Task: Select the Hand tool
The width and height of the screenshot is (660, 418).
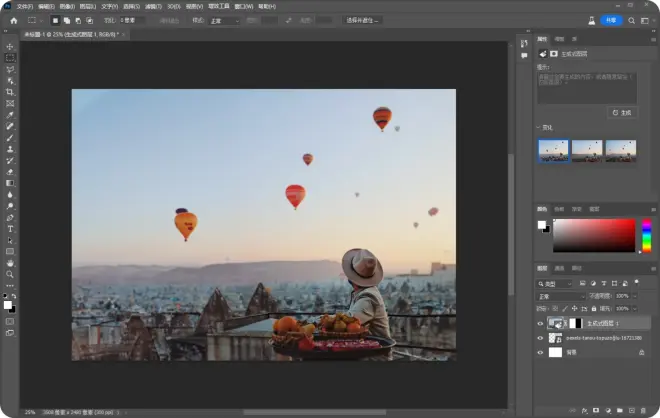Action: 10,263
